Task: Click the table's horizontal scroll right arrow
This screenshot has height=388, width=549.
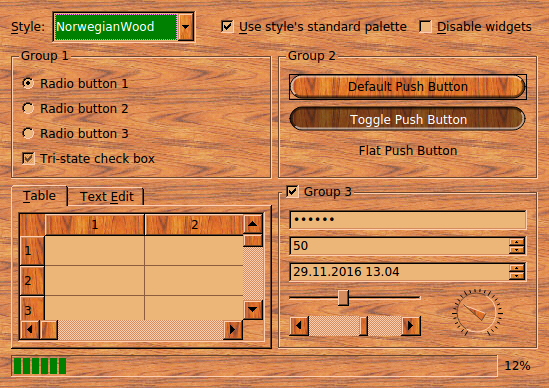Action: [x=232, y=330]
